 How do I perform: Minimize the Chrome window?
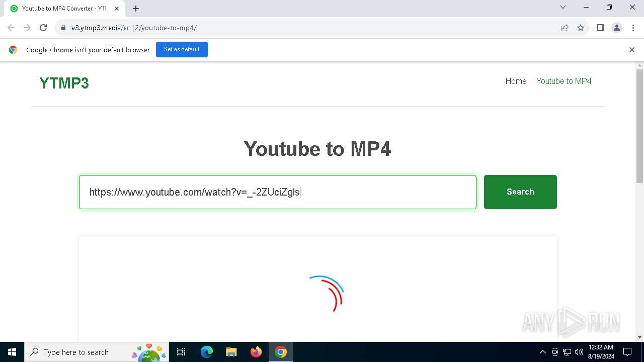[586, 7]
